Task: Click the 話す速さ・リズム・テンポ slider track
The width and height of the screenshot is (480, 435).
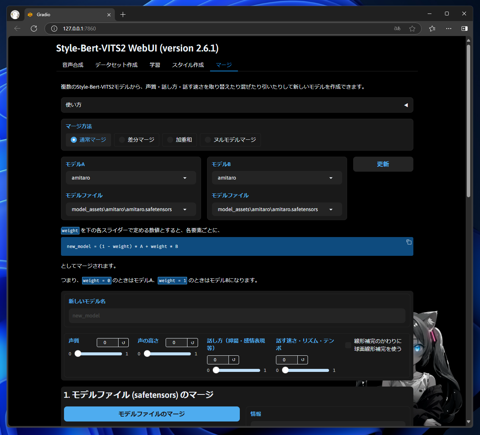Action: click(306, 370)
